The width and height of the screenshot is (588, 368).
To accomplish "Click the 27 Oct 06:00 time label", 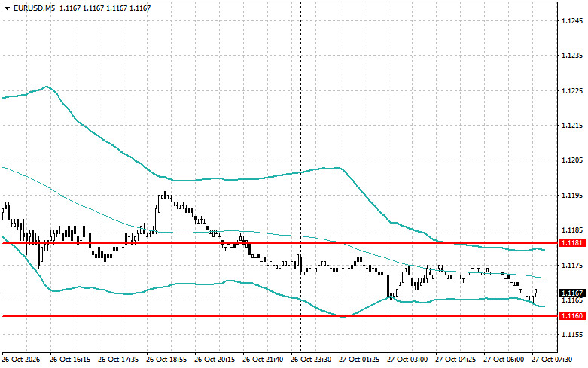I will pyautogui.click(x=504, y=360).
